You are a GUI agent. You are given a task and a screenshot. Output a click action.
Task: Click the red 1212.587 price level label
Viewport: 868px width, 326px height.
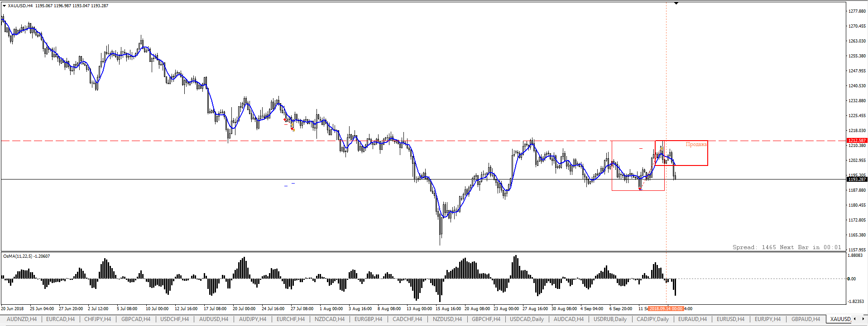[857, 141]
